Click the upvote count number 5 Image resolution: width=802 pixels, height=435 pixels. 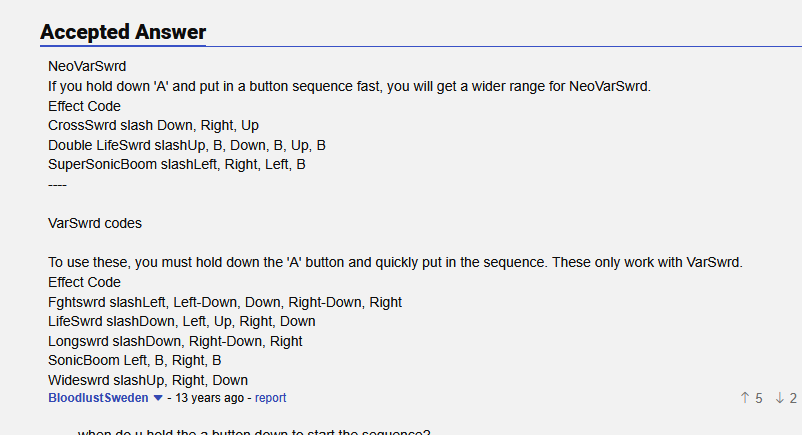[758, 398]
